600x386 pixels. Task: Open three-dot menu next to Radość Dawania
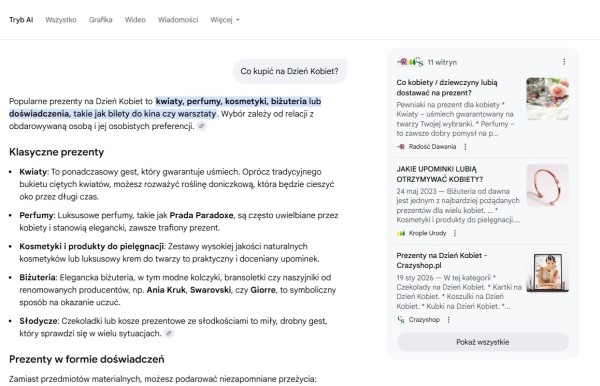click(x=465, y=147)
